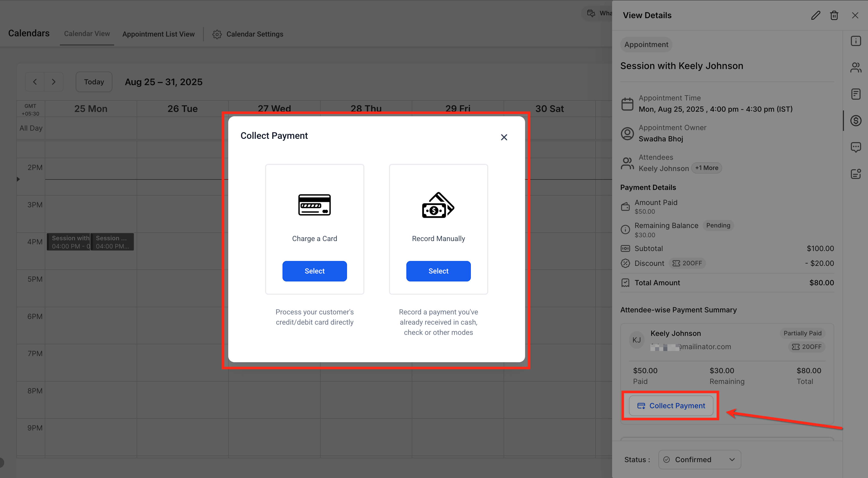Expand the +1 More attendees chip
The width and height of the screenshot is (868, 478).
pyautogui.click(x=707, y=168)
